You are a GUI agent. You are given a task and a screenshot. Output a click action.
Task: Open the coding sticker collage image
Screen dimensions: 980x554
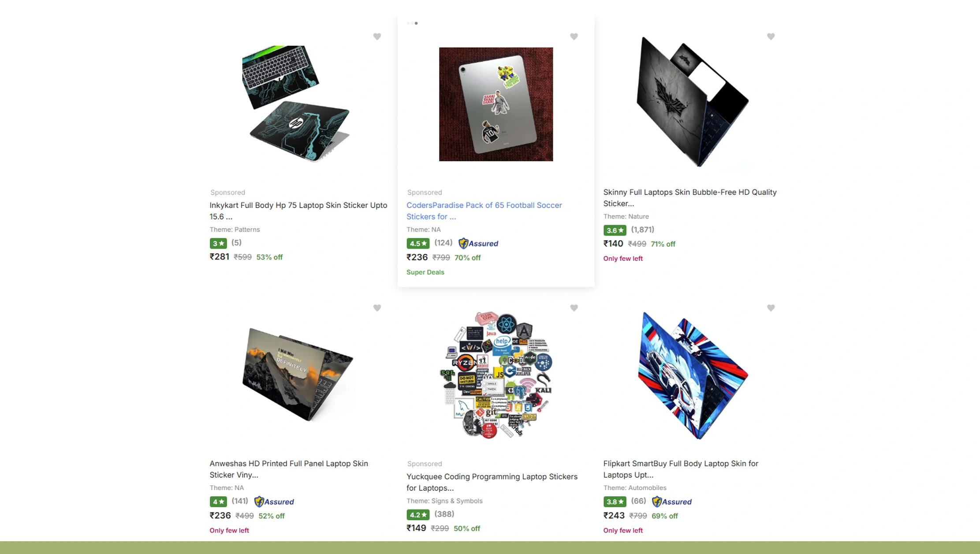tap(496, 375)
